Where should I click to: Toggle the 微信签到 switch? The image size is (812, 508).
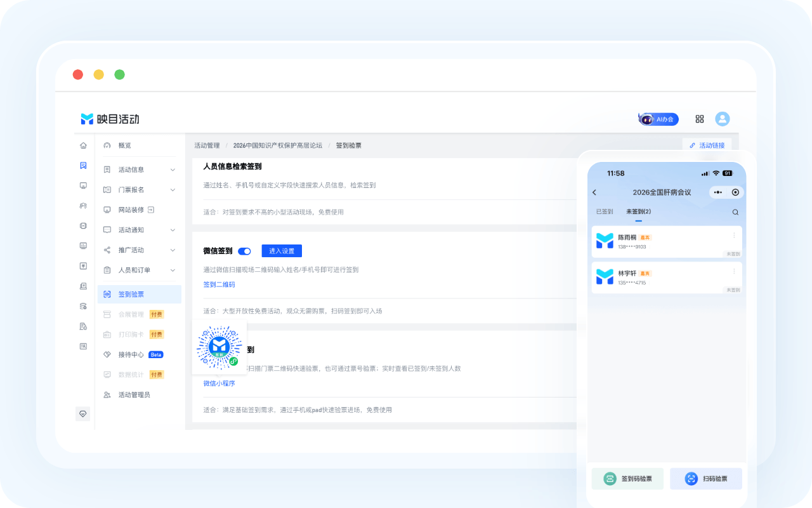[244, 251]
